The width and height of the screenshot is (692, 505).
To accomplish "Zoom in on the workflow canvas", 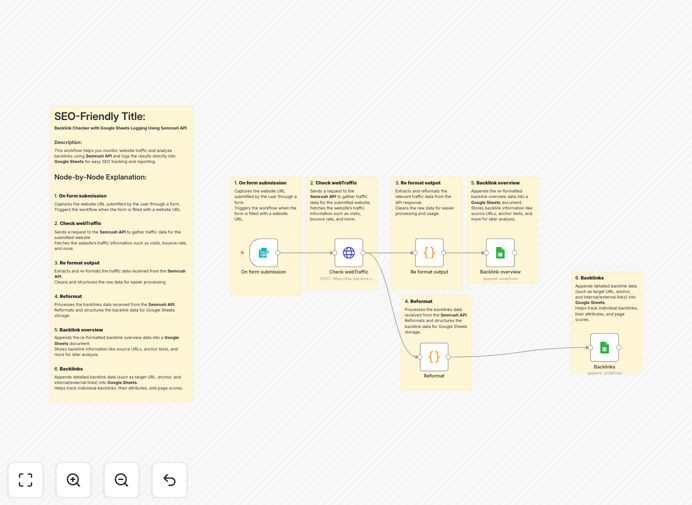I will [x=73, y=480].
